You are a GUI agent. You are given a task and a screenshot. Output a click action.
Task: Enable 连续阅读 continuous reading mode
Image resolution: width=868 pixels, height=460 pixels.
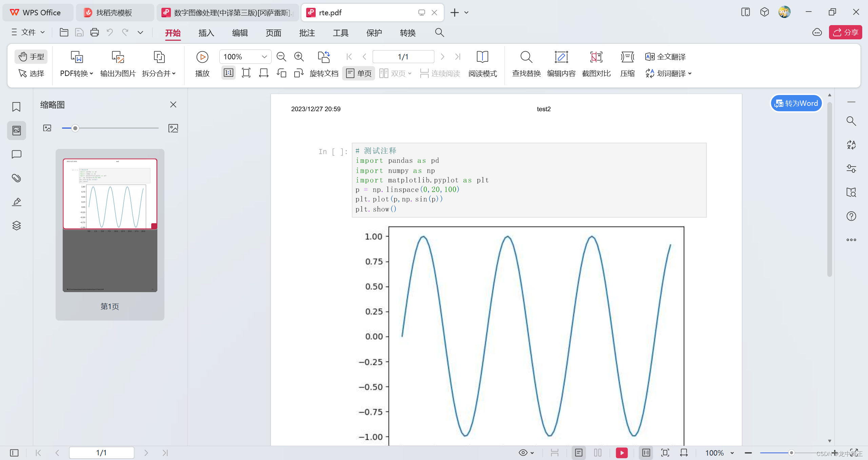pyautogui.click(x=440, y=73)
